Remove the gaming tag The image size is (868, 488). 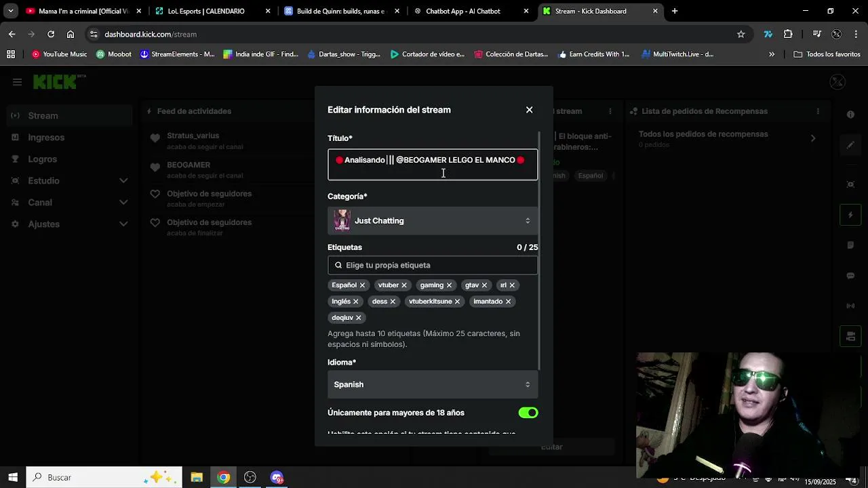click(x=449, y=285)
